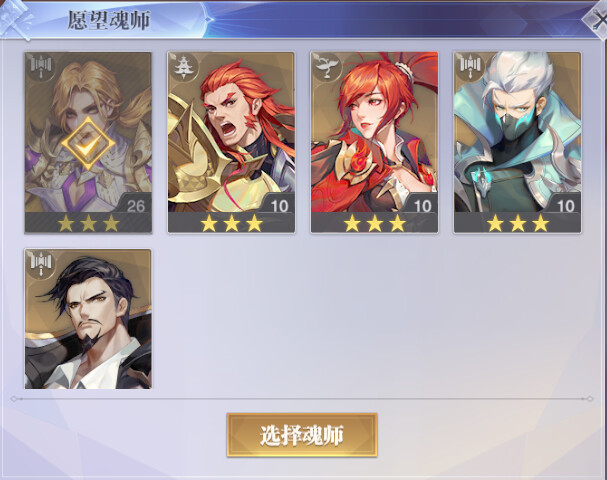Click tower class icon on red-haired warrior card
This screenshot has width=607, height=480.
pyautogui.click(x=184, y=67)
